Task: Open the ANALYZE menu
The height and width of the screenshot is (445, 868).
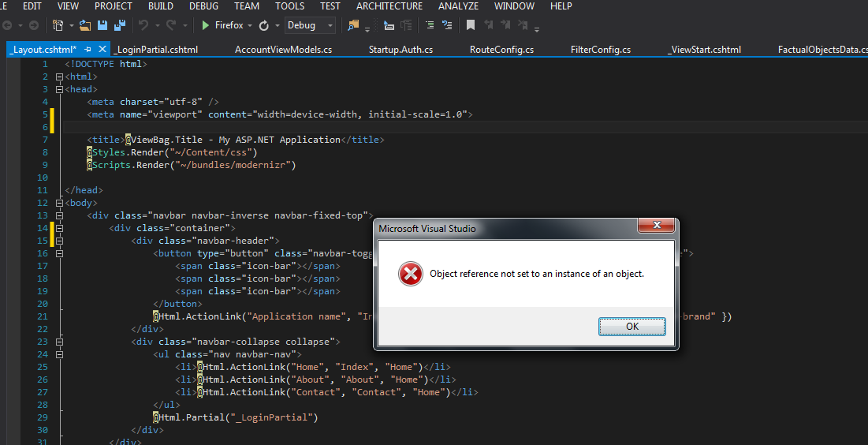Action: click(x=458, y=6)
